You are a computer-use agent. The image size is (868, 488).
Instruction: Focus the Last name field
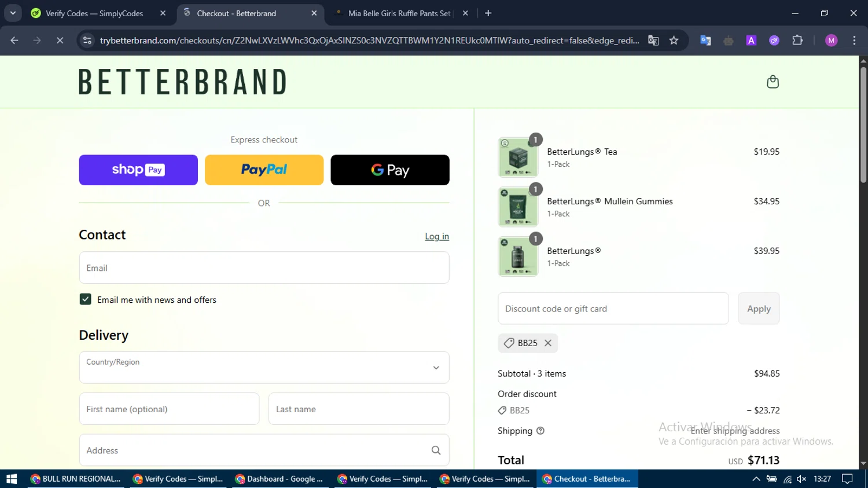(359, 409)
